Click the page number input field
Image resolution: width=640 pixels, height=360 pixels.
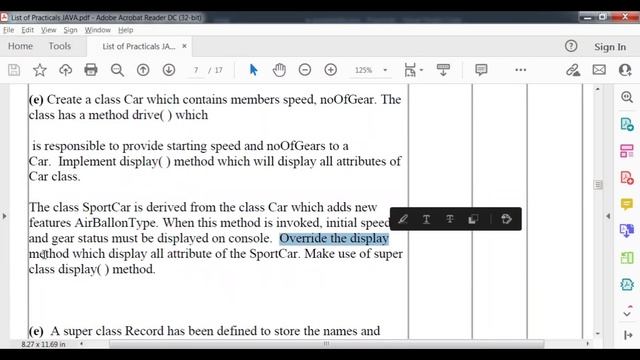click(196, 70)
